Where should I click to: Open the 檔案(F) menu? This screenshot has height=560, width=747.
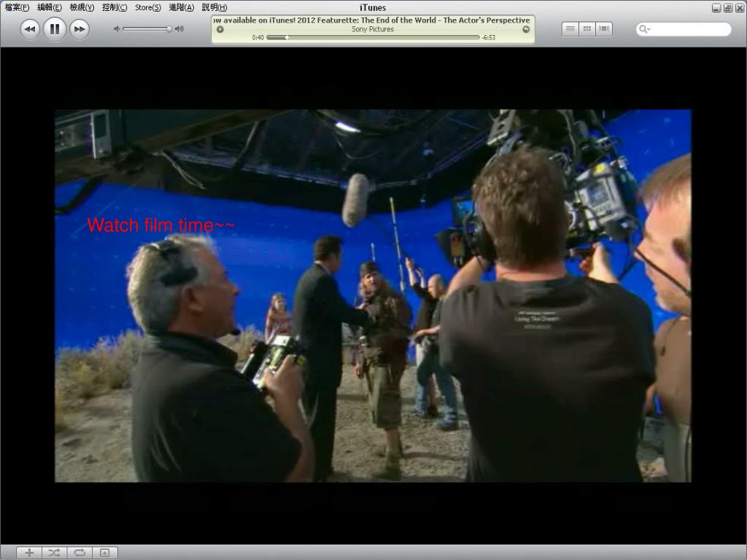tap(18, 7)
